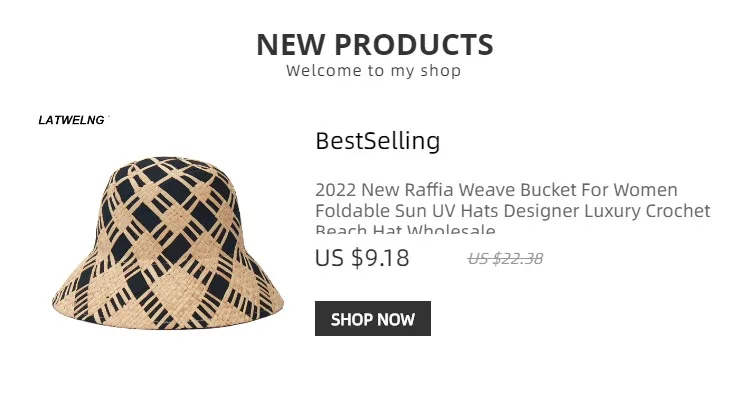Screen dimensions: 750x420
Task: Click the word PRODUCTS in the heading
Action: [414, 45]
